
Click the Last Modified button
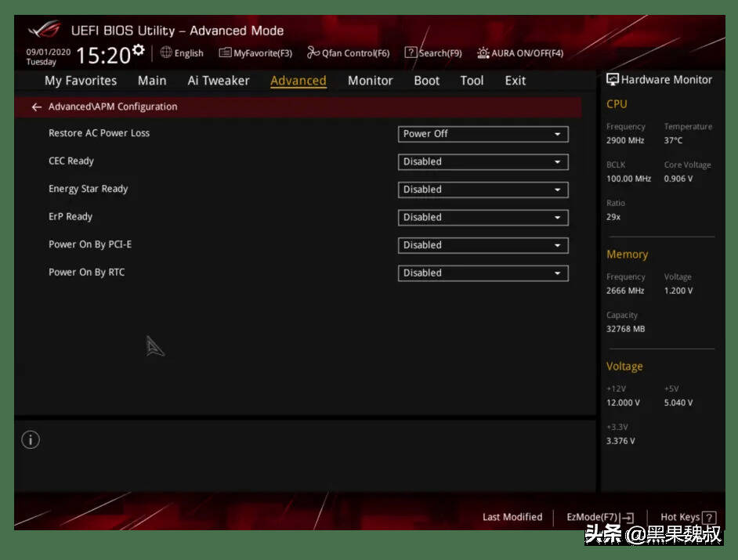(512, 517)
